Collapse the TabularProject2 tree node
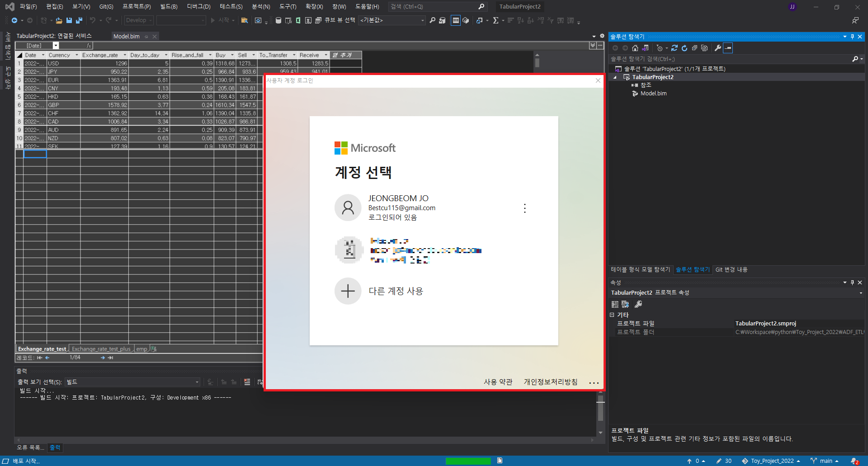Screen dimensions: 868x466 [615, 77]
